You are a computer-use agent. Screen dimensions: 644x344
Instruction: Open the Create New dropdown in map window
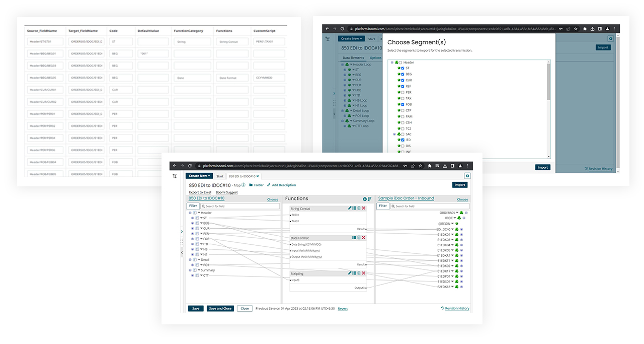coord(199,176)
